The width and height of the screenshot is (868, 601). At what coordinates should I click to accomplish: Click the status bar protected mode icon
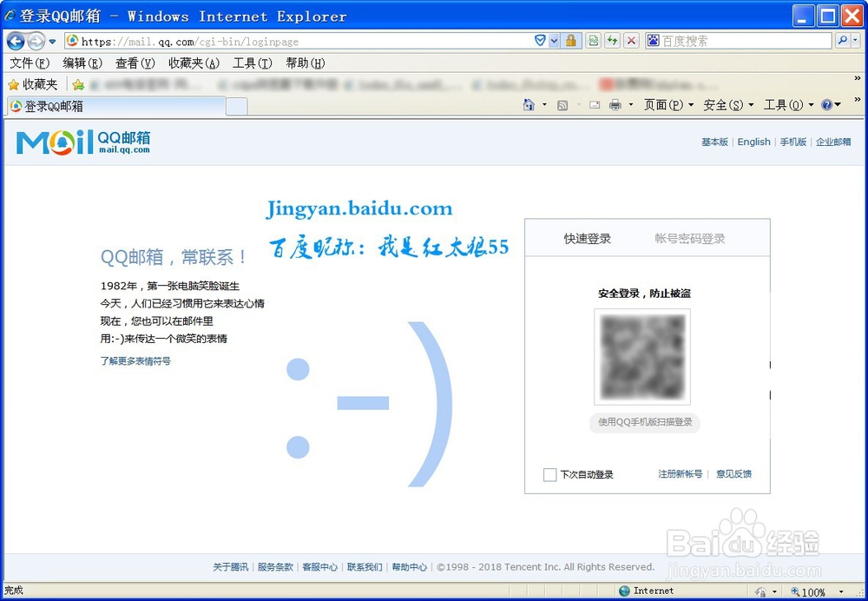point(761,591)
